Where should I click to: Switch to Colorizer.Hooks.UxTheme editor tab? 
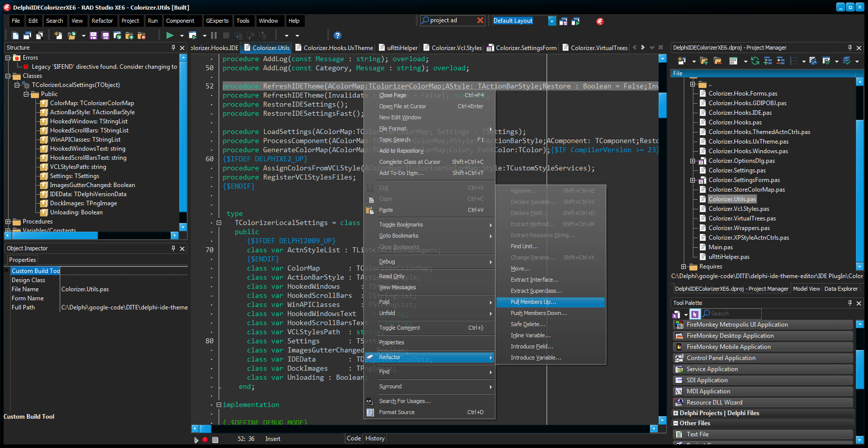pyautogui.click(x=338, y=48)
